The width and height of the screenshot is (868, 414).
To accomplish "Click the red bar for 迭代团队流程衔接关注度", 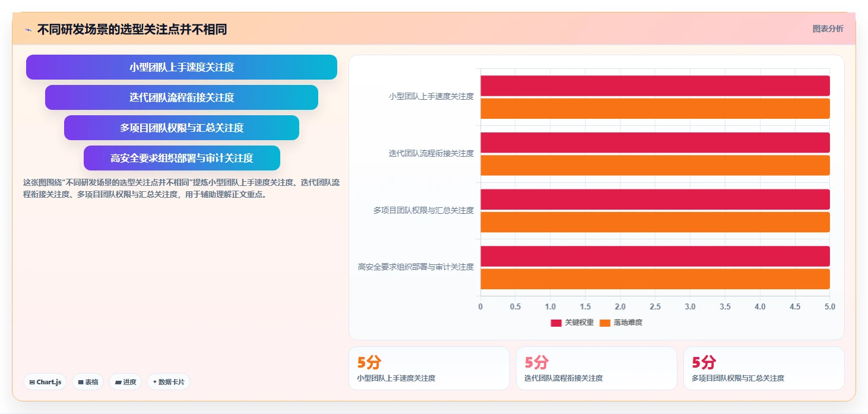I will pyautogui.click(x=655, y=143).
